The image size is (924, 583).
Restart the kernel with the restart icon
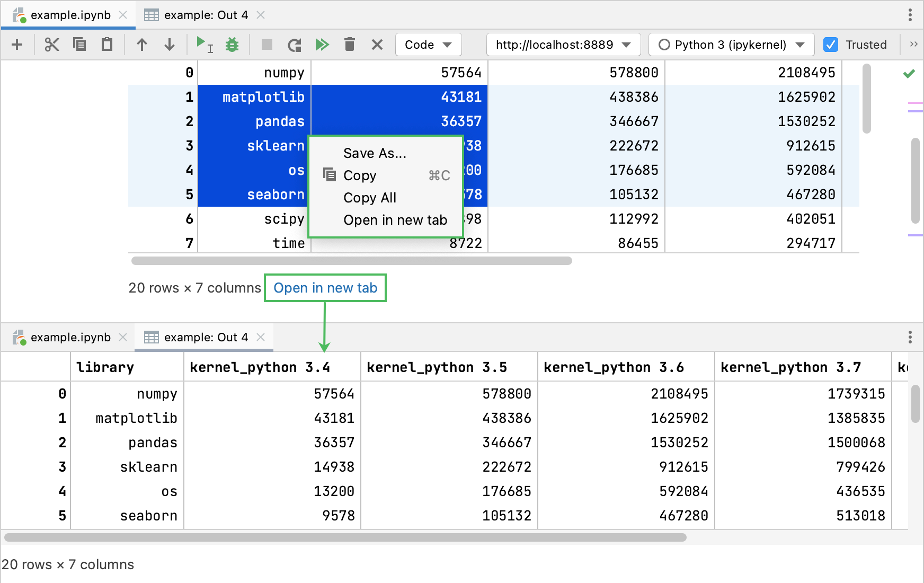(295, 45)
